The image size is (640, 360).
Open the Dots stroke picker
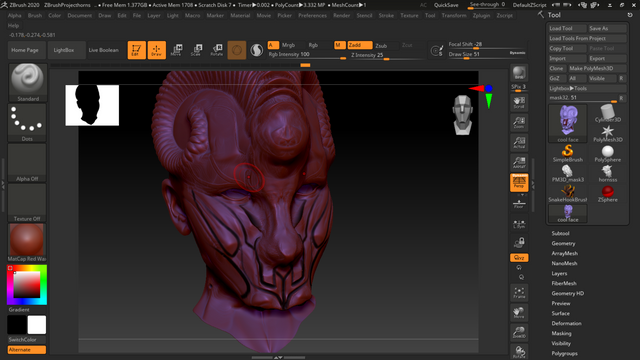tap(27, 122)
